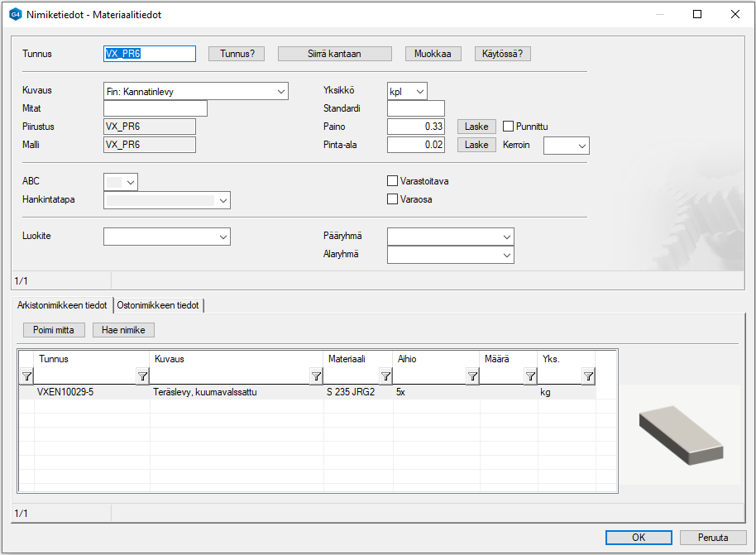The image size is (756, 555).
Task: Click the Kuvaus column filter icon
Action: click(316, 377)
